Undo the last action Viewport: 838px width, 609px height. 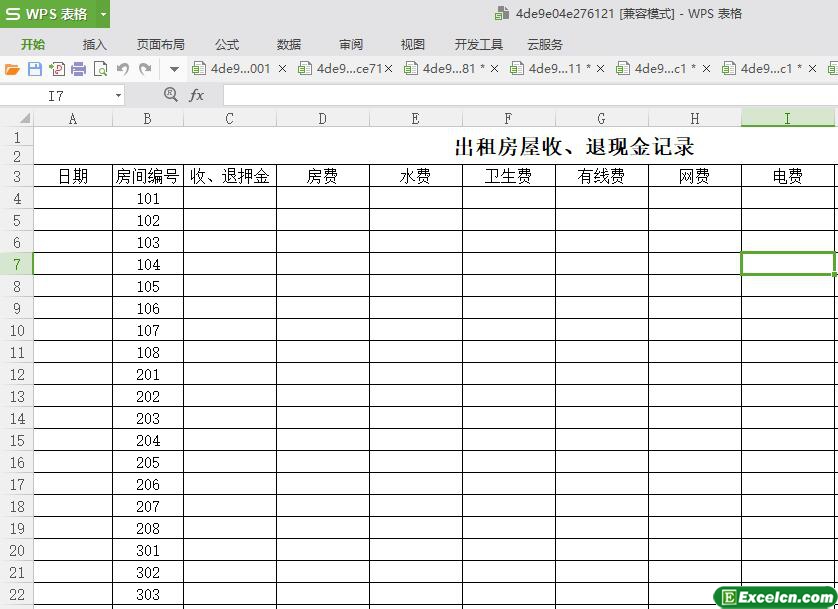pyautogui.click(x=123, y=69)
